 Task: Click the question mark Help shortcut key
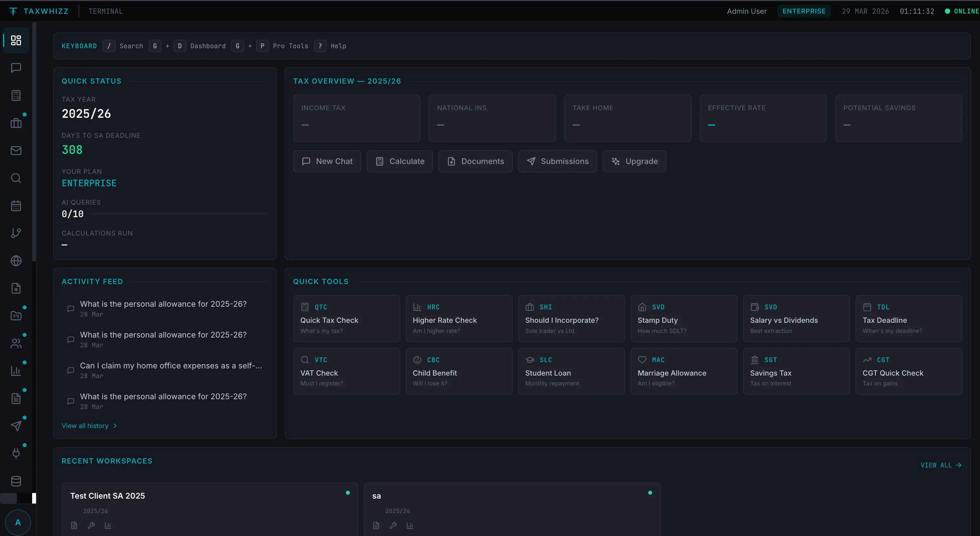(x=320, y=46)
